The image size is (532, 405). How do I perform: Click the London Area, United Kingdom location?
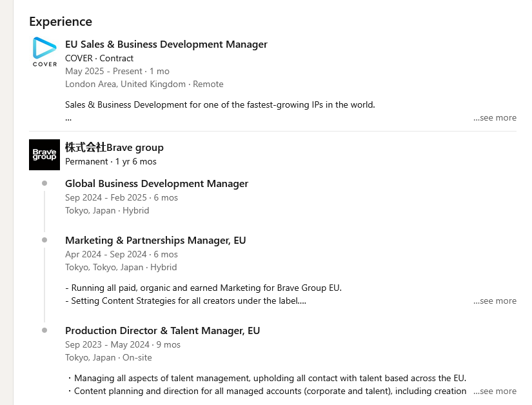click(x=125, y=84)
